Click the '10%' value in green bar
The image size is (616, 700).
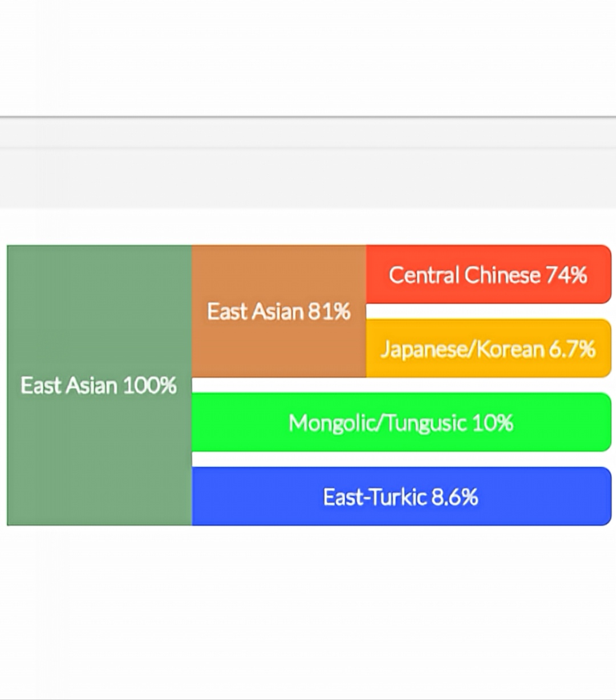pos(493,422)
